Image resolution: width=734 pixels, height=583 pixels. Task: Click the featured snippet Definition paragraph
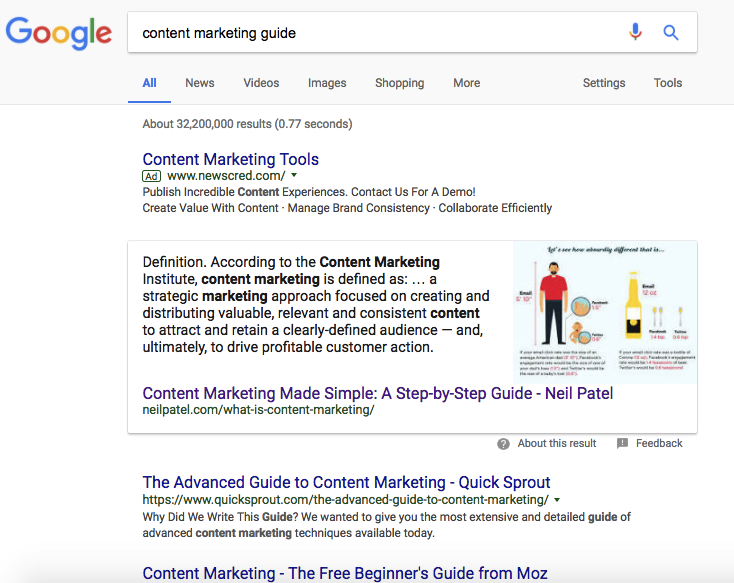pos(316,304)
